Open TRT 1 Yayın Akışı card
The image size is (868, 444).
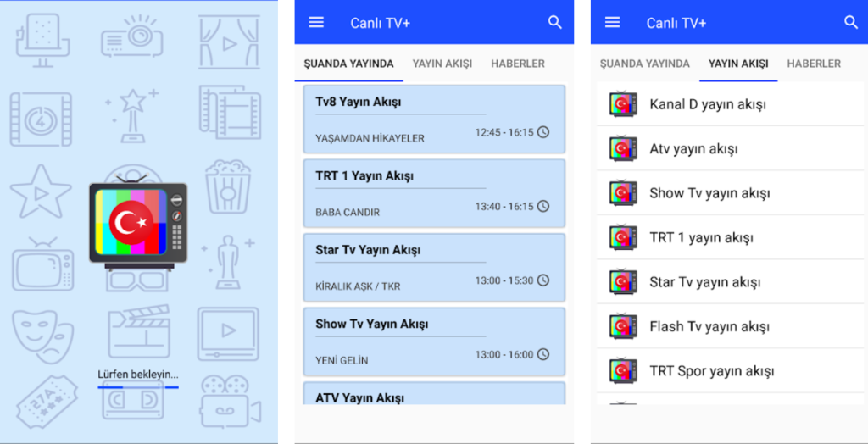tap(435, 193)
